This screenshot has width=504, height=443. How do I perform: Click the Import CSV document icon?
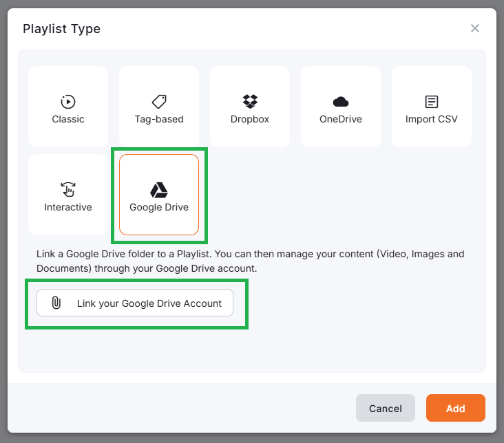(432, 102)
